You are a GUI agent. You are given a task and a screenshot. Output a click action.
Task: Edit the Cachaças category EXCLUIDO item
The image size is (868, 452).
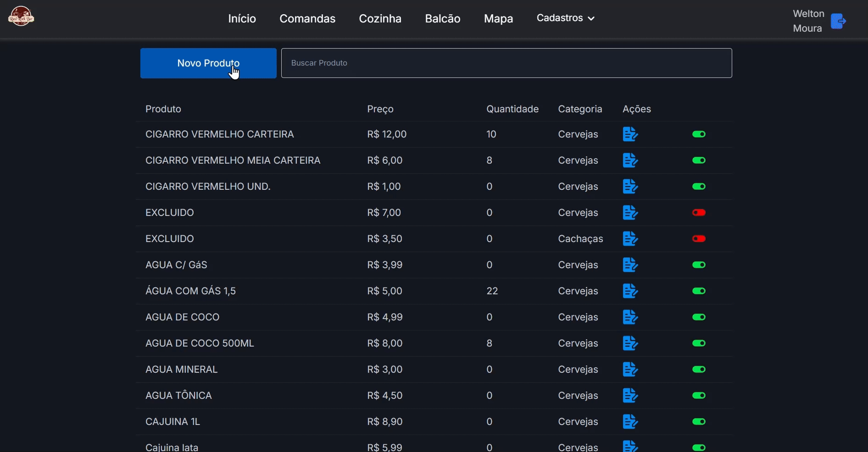tap(630, 239)
